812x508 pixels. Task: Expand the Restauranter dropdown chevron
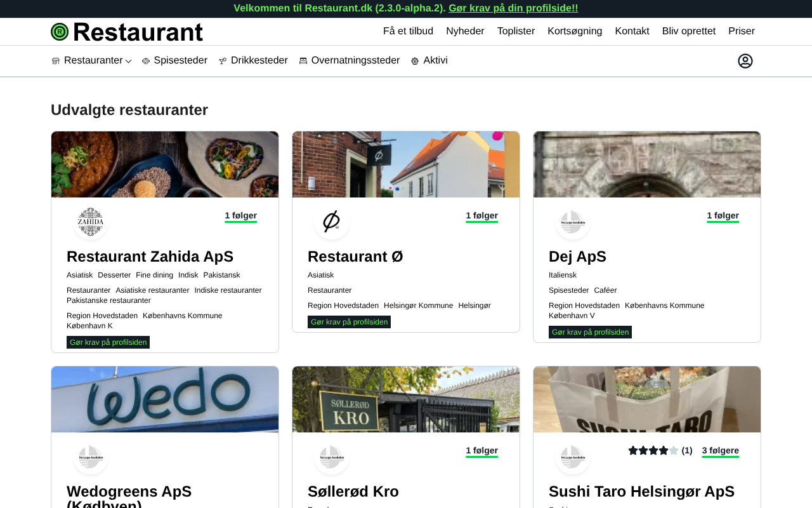click(x=128, y=61)
